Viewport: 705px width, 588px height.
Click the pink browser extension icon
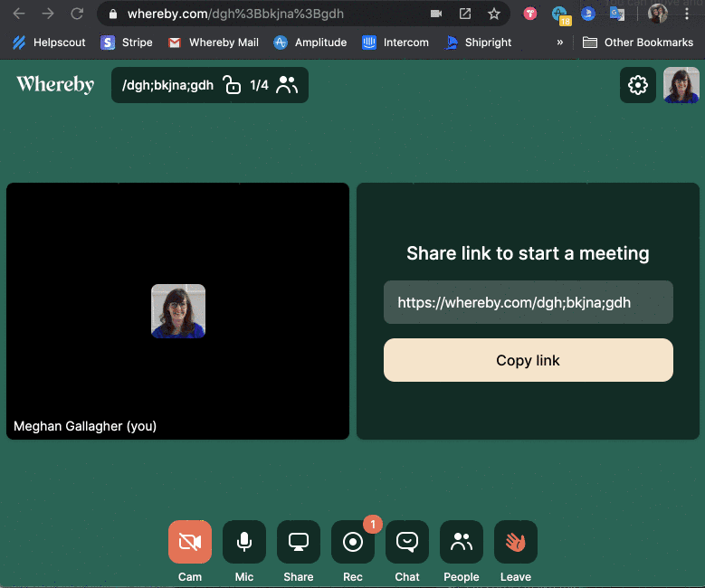(x=530, y=14)
